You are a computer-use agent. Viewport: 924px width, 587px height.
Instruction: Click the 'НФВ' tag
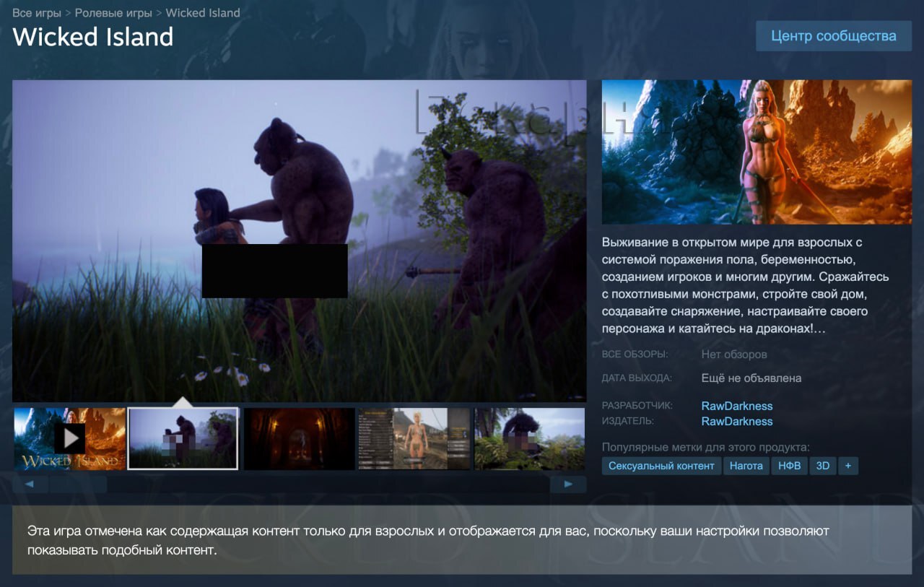[789, 466]
